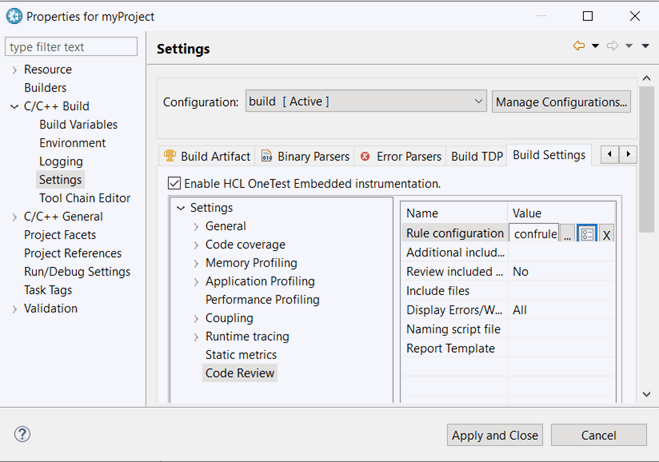Open the Configuration dropdown
This screenshot has width=659, height=462.
pyautogui.click(x=365, y=101)
